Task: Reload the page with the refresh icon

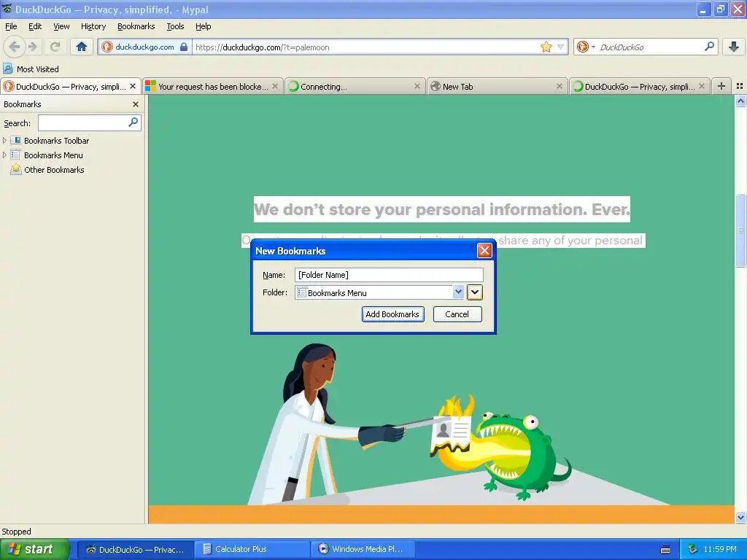Action: click(55, 47)
